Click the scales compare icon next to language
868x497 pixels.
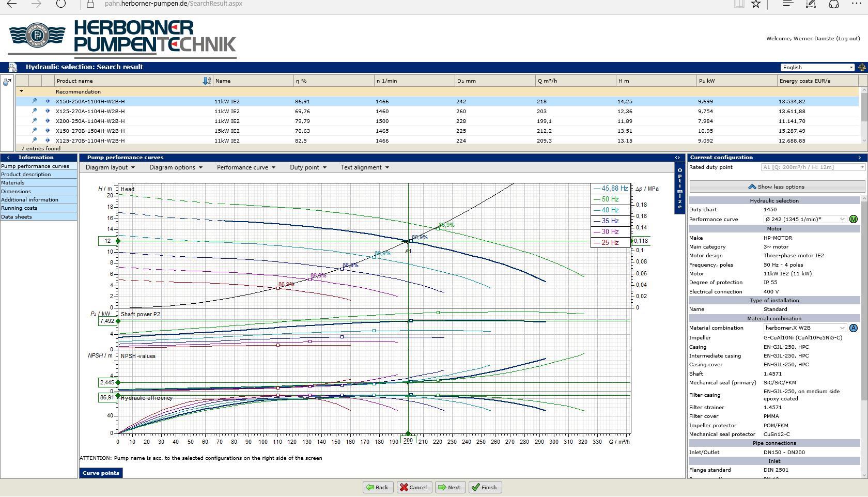point(862,67)
